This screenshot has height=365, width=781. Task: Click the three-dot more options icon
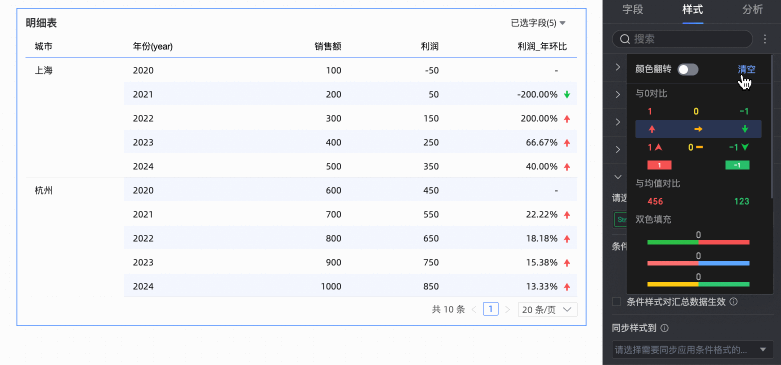(765, 39)
